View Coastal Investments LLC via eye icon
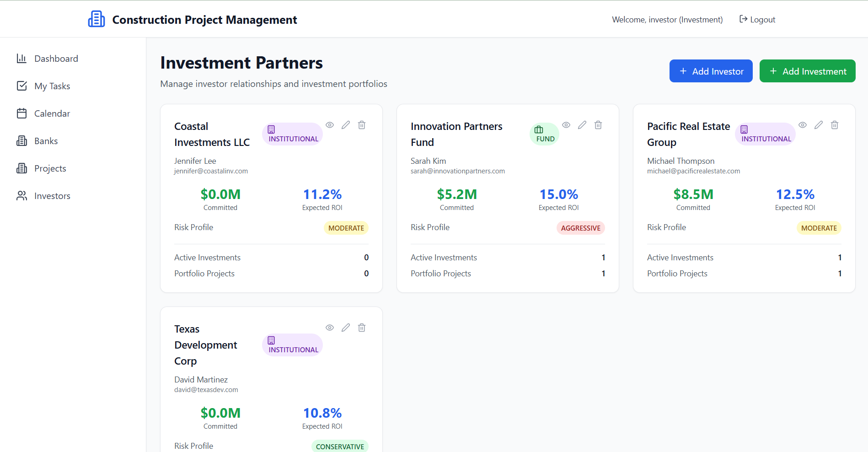This screenshot has width=868, height=452. tap(330, 125)
